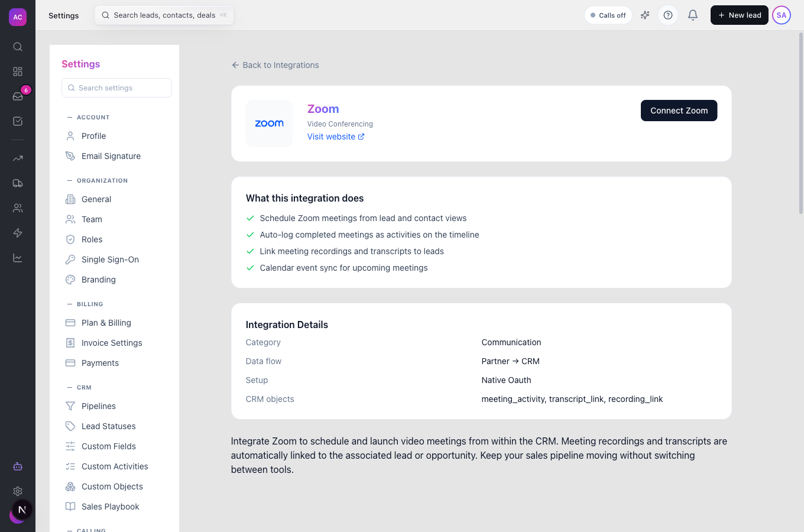Toggle the Calls off switch
Viewport: 804px width, 532px height.
point(608,15)
